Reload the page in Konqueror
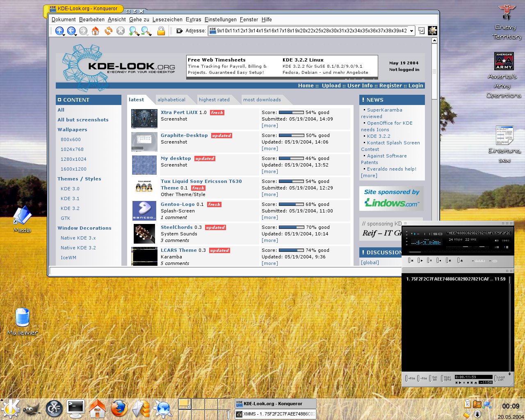The width and height of the screenshot is (525, 420). (108, 31)
